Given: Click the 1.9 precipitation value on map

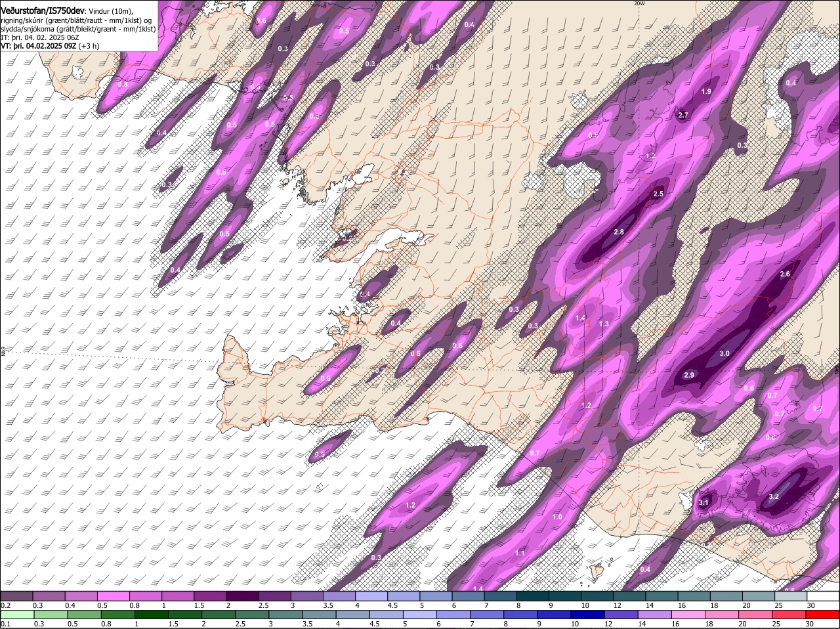Looking at the screenshot, I should point(706,91).
